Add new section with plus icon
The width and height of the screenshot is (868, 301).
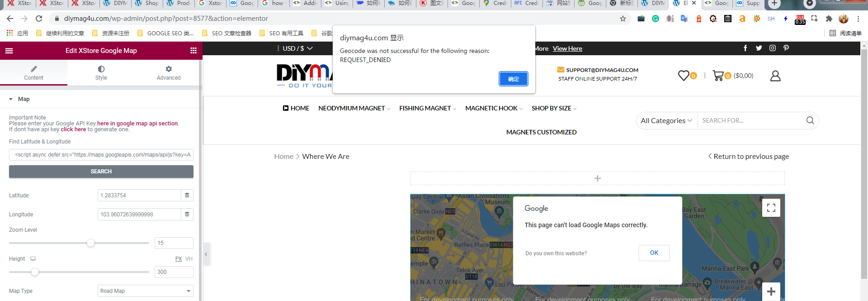(598, 178)
